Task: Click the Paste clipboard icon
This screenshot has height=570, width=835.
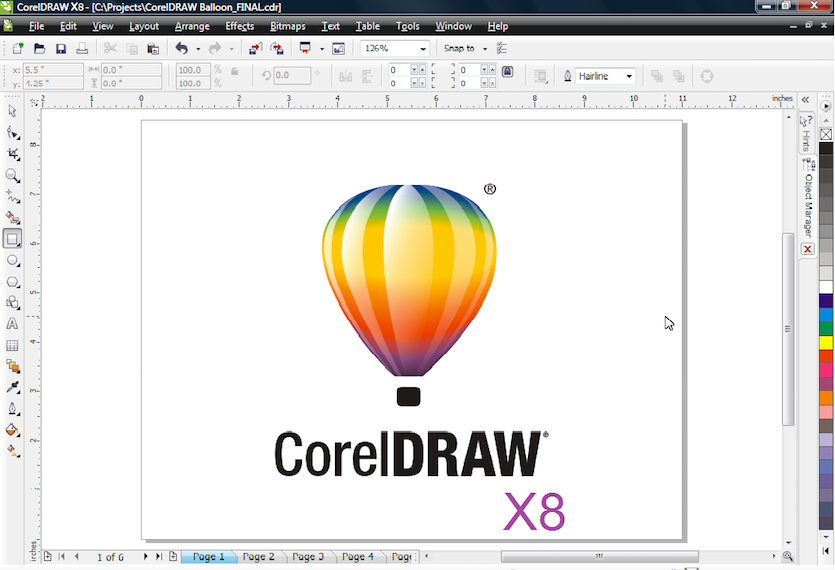Action: tap(153, 48)
